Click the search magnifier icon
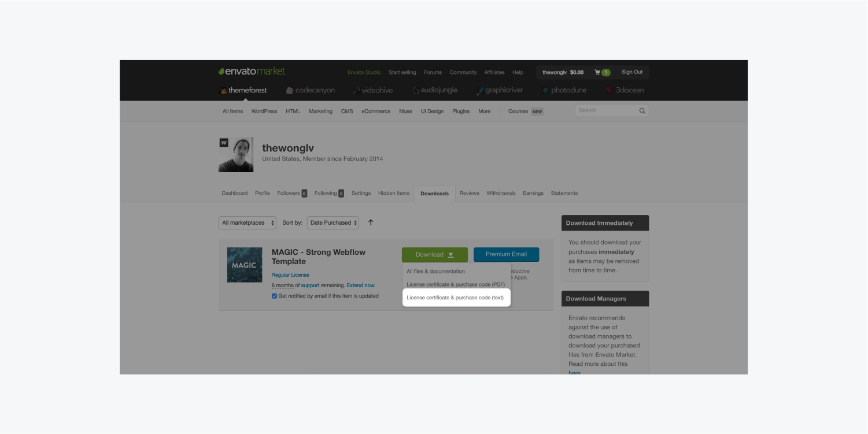The height and width of the screenshot is (434, 868). (642, 111)
